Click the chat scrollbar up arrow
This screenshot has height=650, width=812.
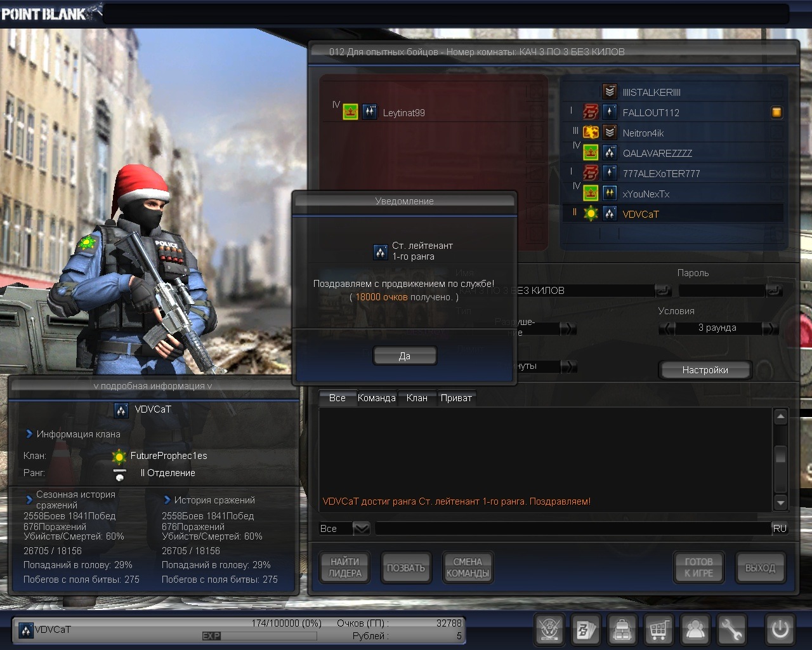(781, 417)
